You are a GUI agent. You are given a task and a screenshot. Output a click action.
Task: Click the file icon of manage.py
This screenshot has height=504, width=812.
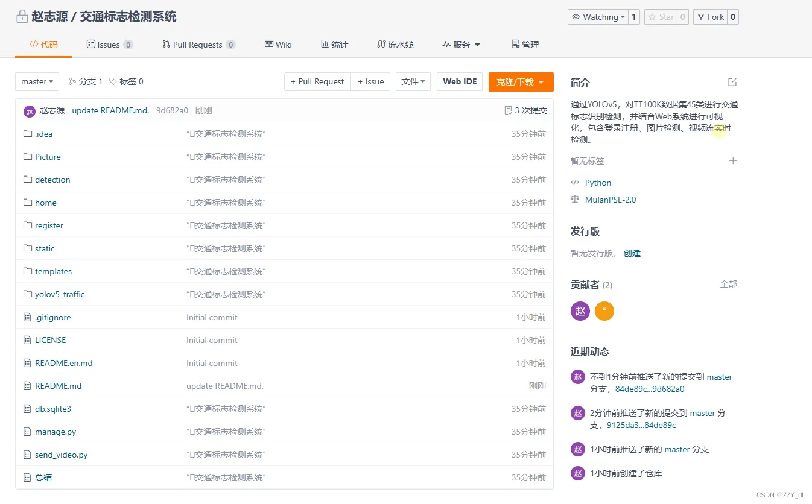[27, 431]
